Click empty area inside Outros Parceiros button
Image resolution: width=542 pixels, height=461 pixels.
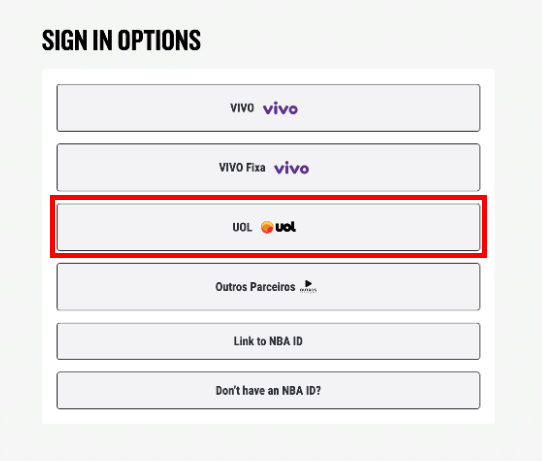pos(398,287)
